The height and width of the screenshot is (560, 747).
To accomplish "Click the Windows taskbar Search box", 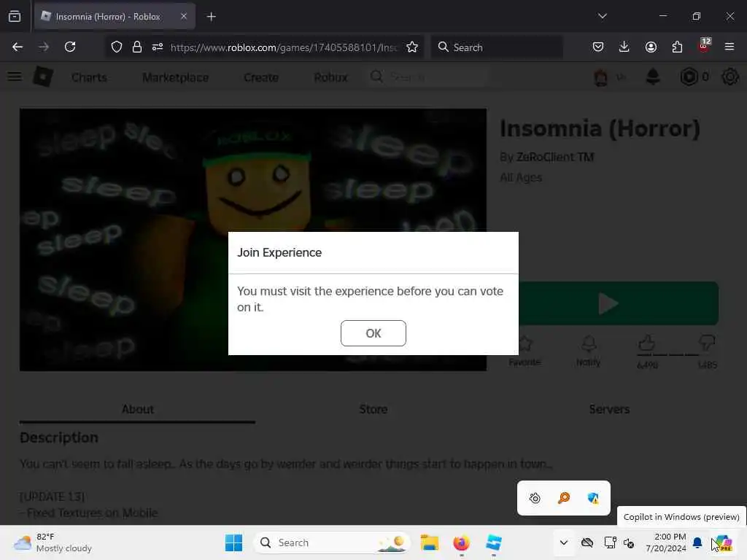I will click(332, 542).
